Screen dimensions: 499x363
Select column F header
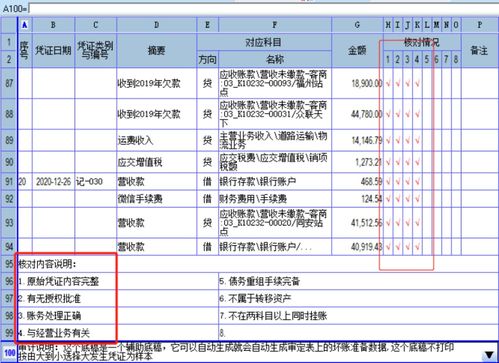[x=275, y=25]
